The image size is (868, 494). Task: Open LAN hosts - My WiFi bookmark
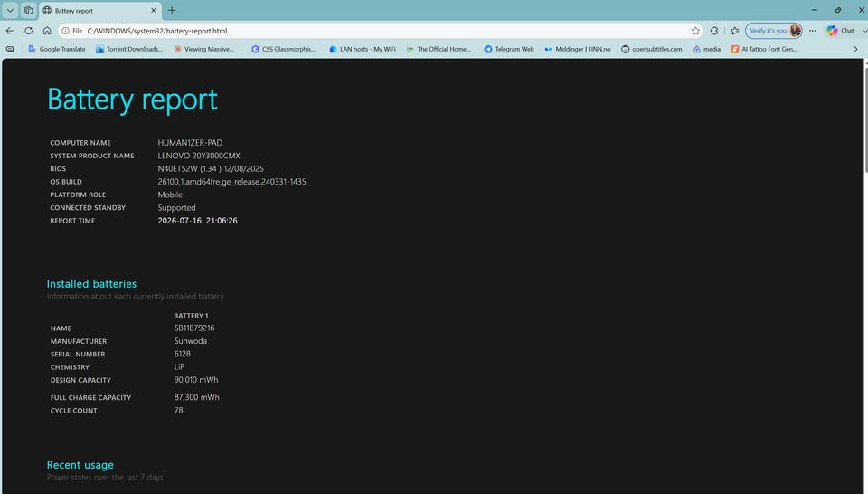pos(362,49)
